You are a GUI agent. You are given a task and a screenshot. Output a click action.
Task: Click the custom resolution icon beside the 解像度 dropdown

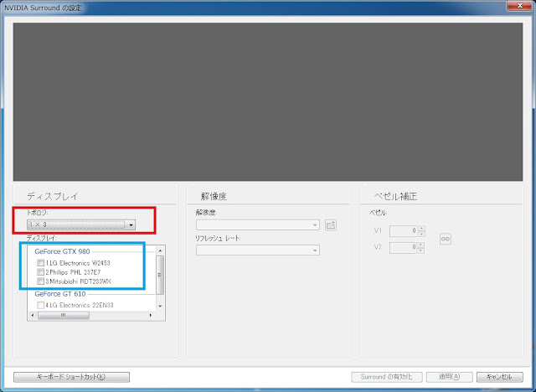[331, 224]
